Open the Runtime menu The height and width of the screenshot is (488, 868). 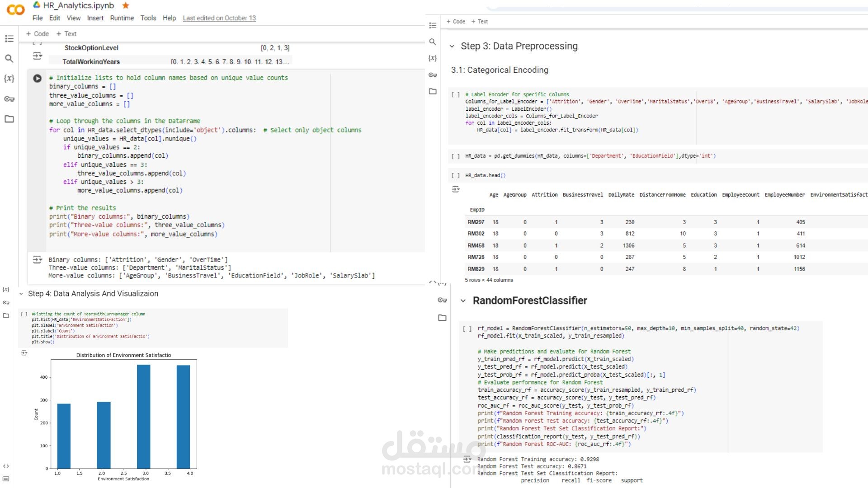click(122, 18)
